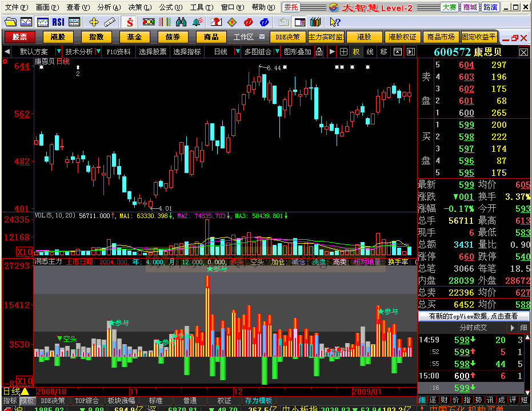This screenshot has height=411, width=532.
Task: Expand the 默认方案 dropdown arrow
Action: [x=58, y=52]
